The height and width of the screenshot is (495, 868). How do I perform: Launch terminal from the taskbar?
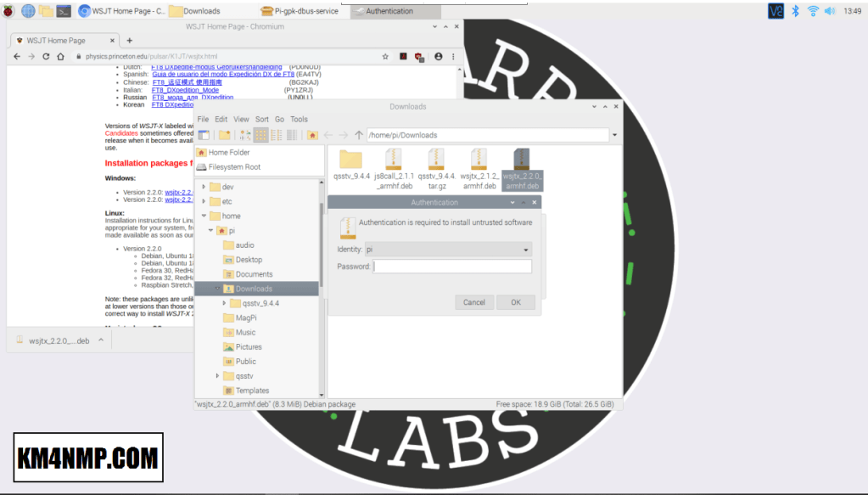(x=64, y=11)
